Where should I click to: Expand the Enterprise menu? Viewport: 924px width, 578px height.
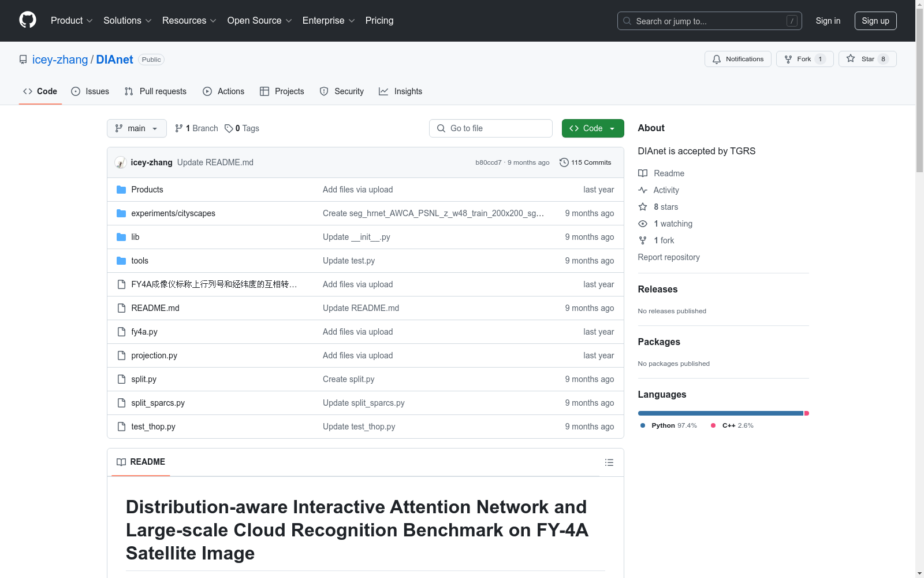coord(329,21)
